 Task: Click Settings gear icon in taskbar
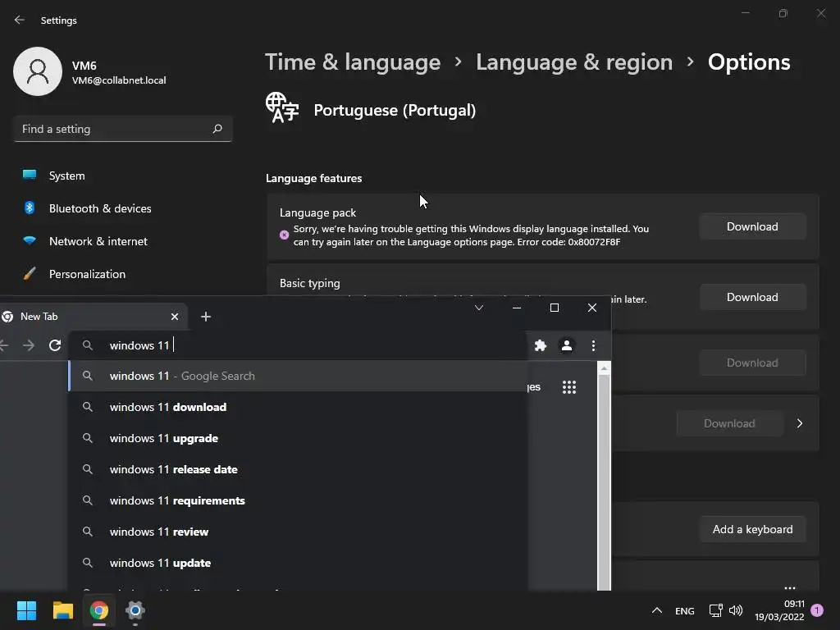click(135, 610)
